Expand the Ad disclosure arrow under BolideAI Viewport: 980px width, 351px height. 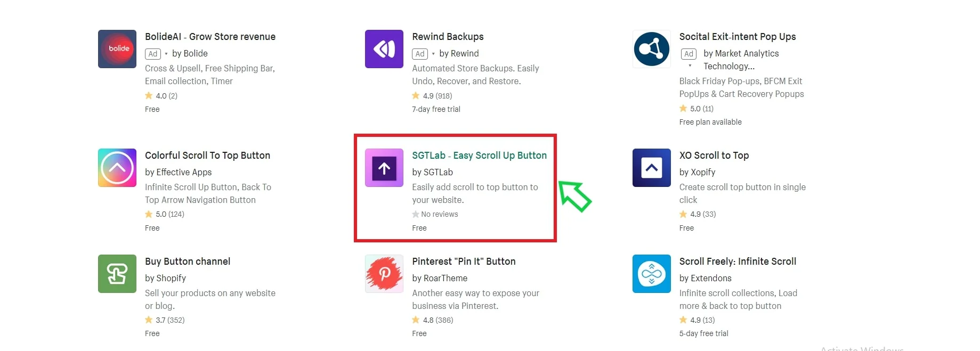click(165, 54)
